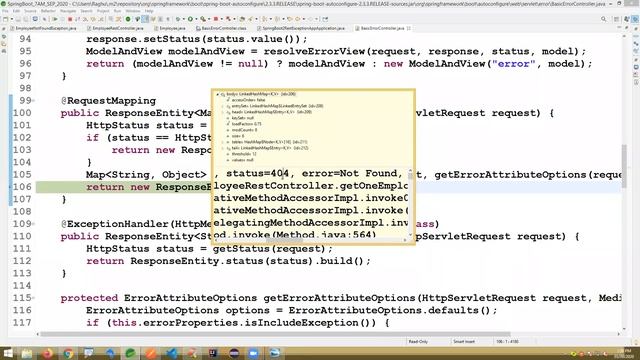Open dropdown arrow next to New icon

pos(11,19)
